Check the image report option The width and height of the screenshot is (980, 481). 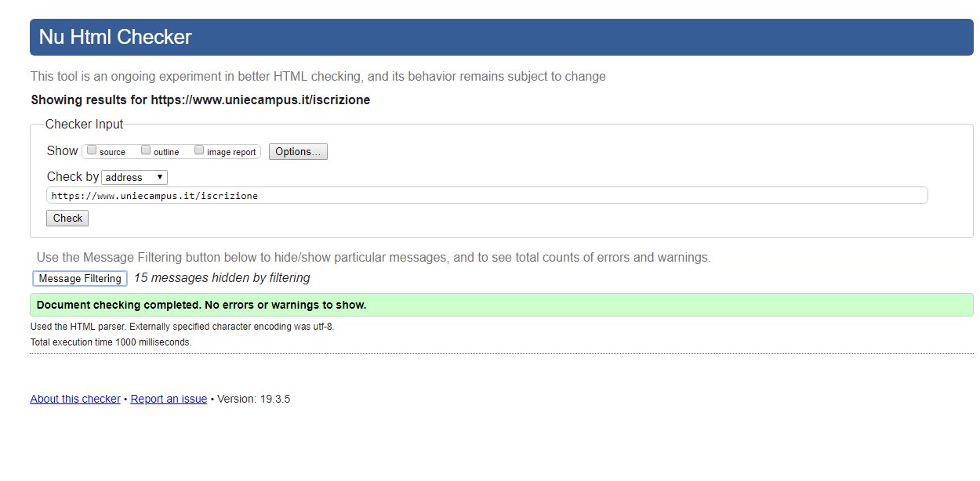[x=199, y=150]
